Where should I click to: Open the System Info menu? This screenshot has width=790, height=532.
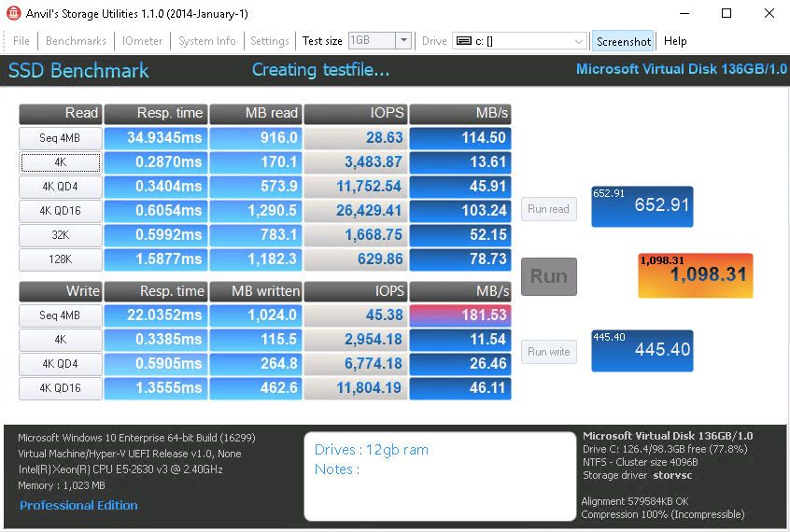point(207,41)
